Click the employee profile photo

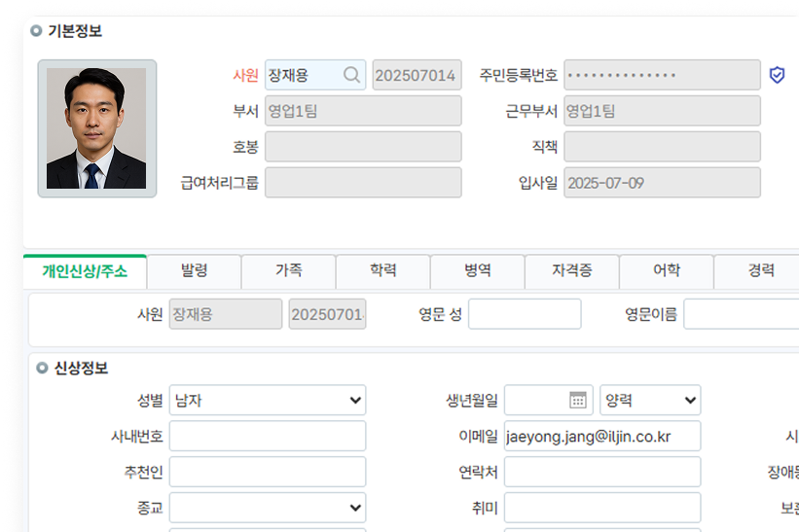(96, 128)
